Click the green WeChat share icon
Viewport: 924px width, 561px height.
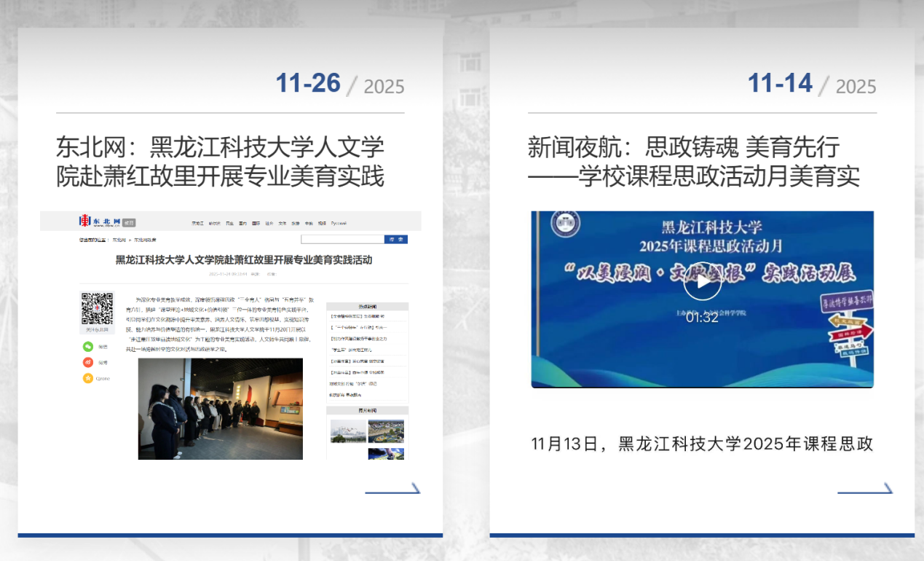coord(88,347)
